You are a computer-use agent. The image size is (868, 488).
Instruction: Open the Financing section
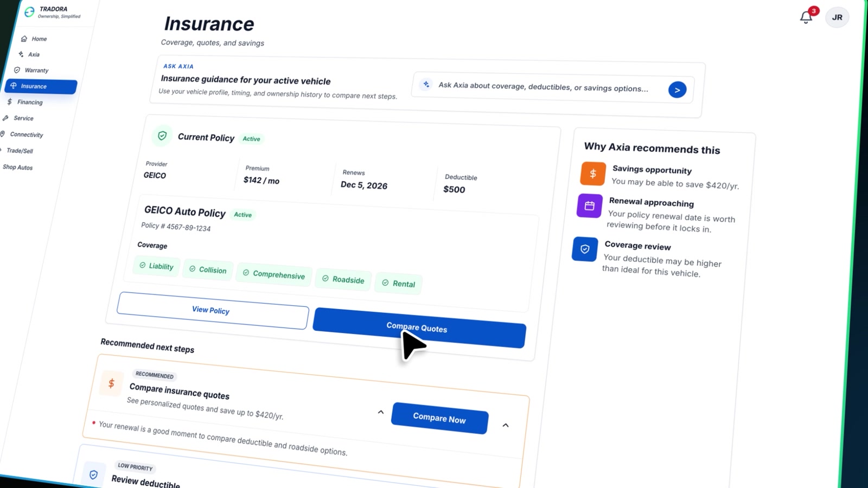[x=30, y=102]
